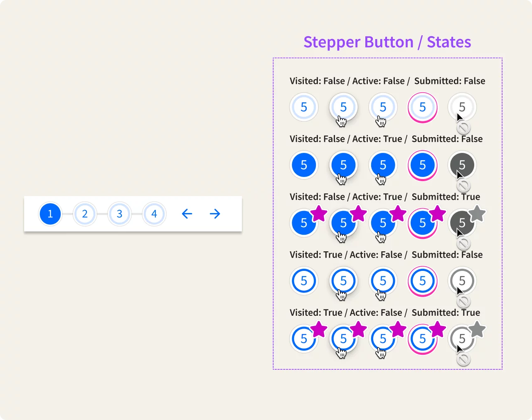The image size is (532, 420).
Task: Go to step 3 in stepper bar
Action: pyautogui.click(x=119, y=214)
